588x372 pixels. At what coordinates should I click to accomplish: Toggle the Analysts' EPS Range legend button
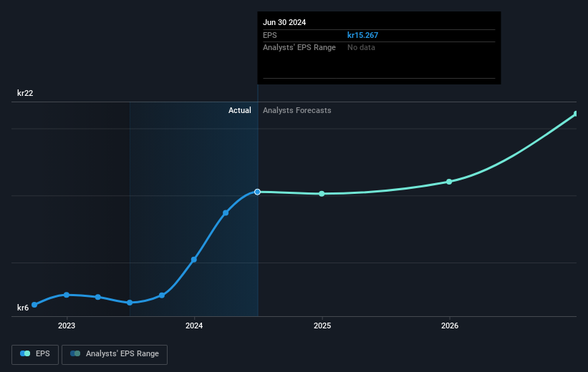115,354
